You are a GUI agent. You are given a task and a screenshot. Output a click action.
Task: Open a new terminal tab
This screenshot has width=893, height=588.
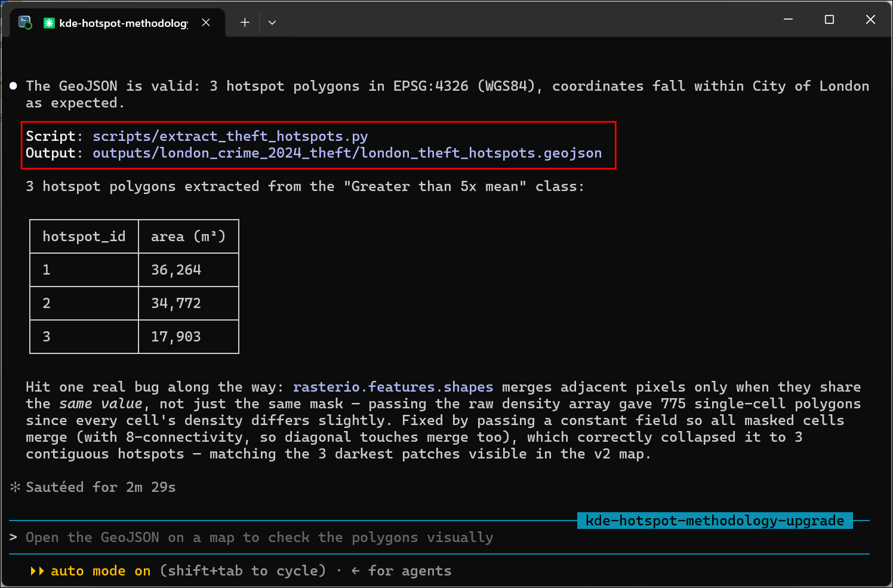(x=245, y=23)
